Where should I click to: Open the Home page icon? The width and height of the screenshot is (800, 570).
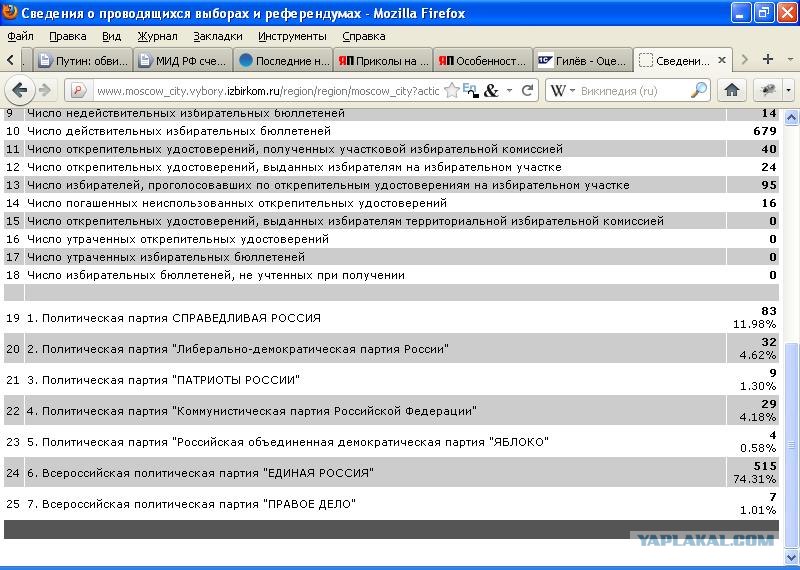pos(732,90)
